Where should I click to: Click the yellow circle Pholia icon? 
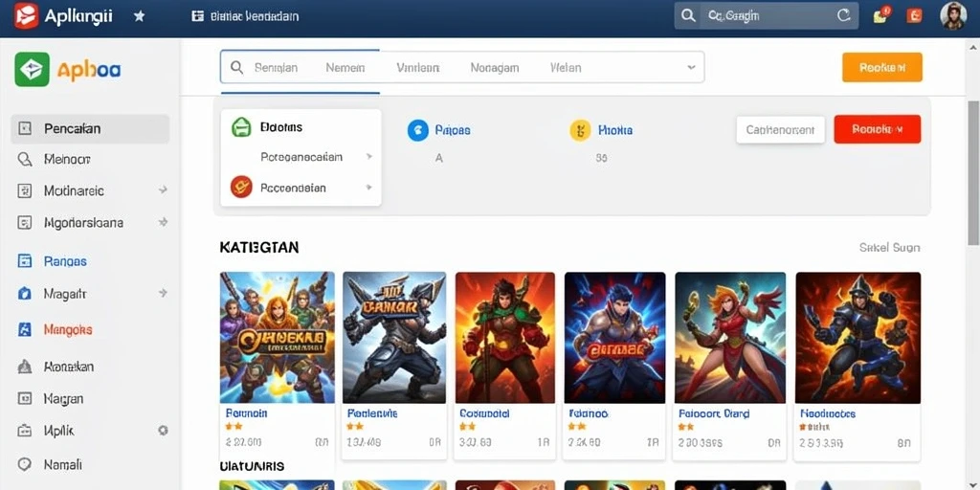coord(580,130)
